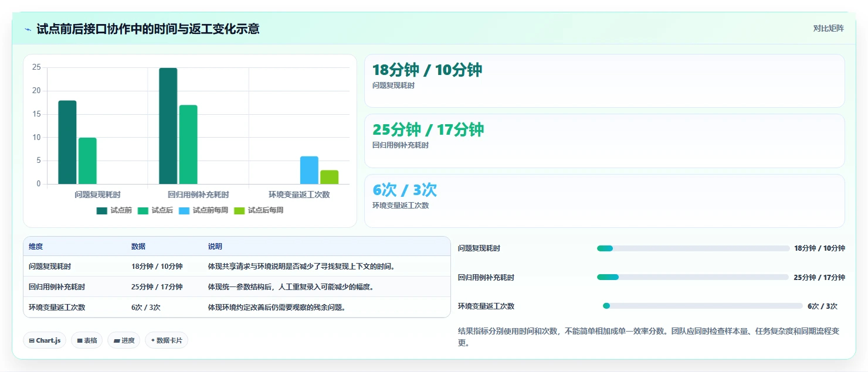Click the lightning icon beside the title
This screenshot has width=868, height=372.
[x=28, y=29]
